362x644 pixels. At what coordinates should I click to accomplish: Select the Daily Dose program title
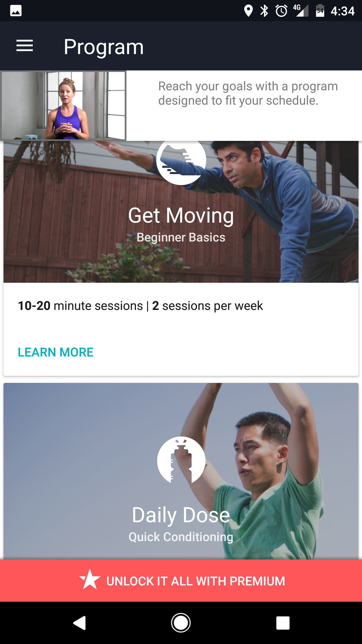[x=181, y=515]
